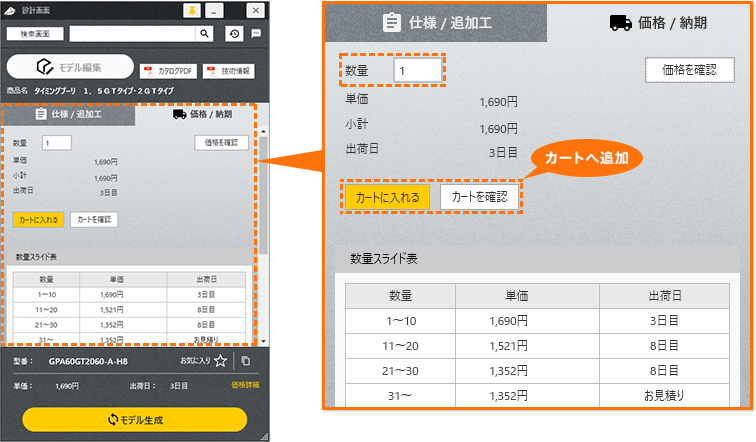The height and width of the screenshot is (442, 756).
Task: Open 仕様/追加工 tab in enlarged view
Action: [435, 24]
